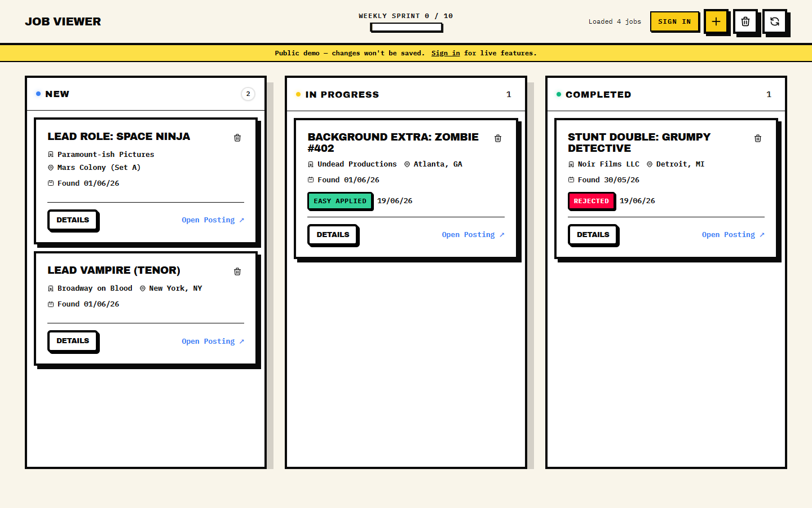Click the Found 30/05/26 date text
Image resolution: width=812 pixels, height=508 pixels.
point(608,180)
